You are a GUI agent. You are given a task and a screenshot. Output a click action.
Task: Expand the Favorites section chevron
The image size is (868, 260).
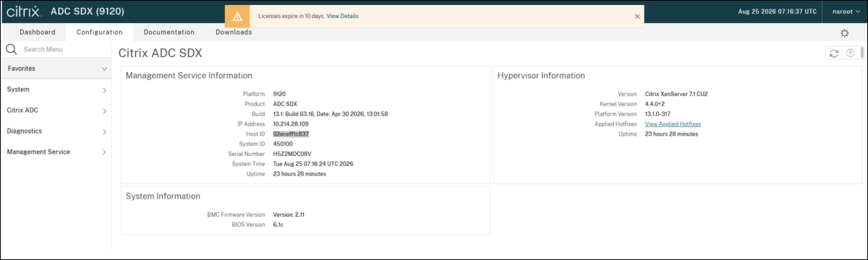point(104,69)
